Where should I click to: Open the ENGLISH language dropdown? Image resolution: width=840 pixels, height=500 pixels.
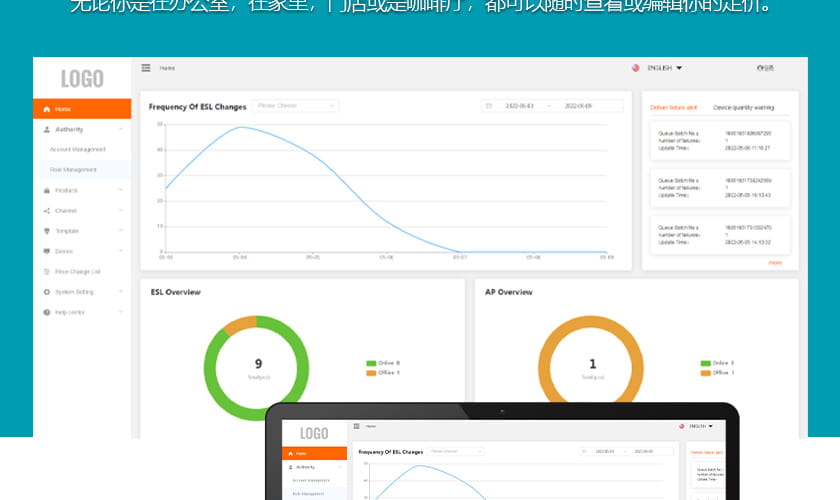click(x=665, y=68)
